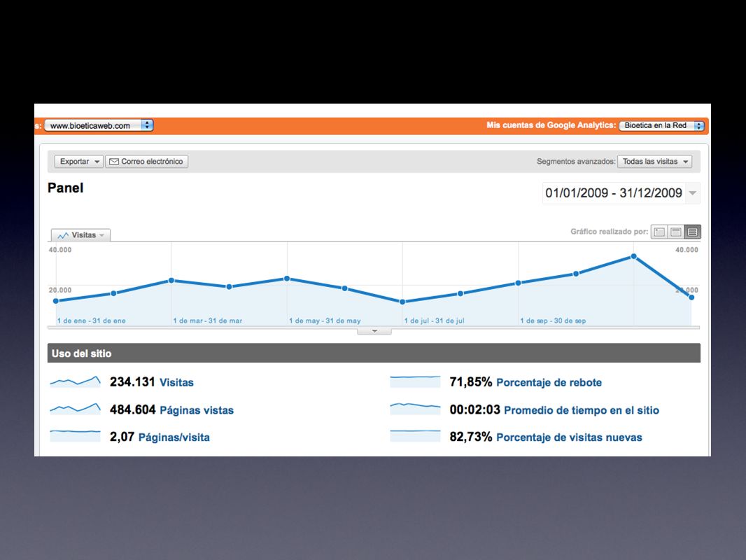Click the Visitas sparkline thumbnail
746x560 pixels.
pos(75,381)
